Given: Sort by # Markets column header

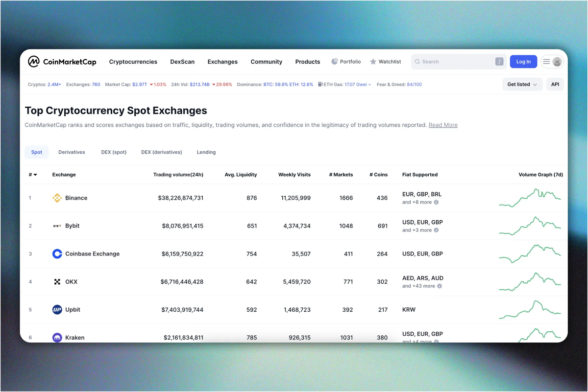Looking at the screenshot, I should [341, 175].
